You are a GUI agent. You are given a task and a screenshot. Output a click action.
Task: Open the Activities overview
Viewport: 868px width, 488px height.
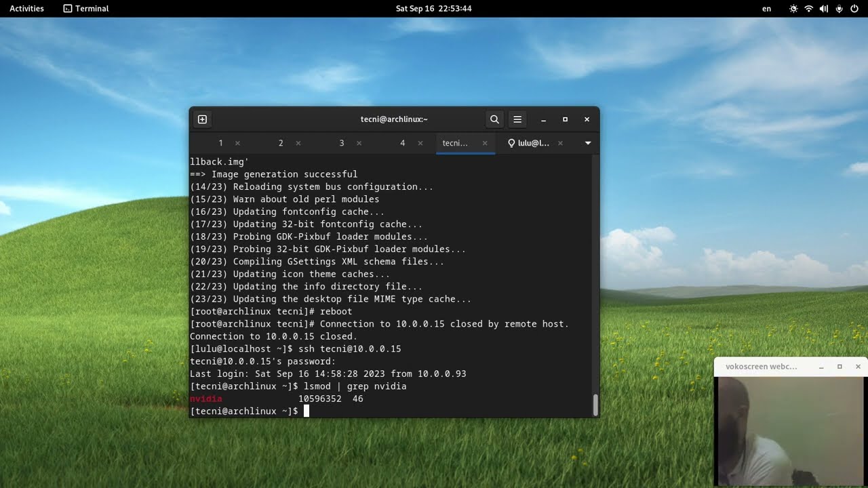pos(26,9)
